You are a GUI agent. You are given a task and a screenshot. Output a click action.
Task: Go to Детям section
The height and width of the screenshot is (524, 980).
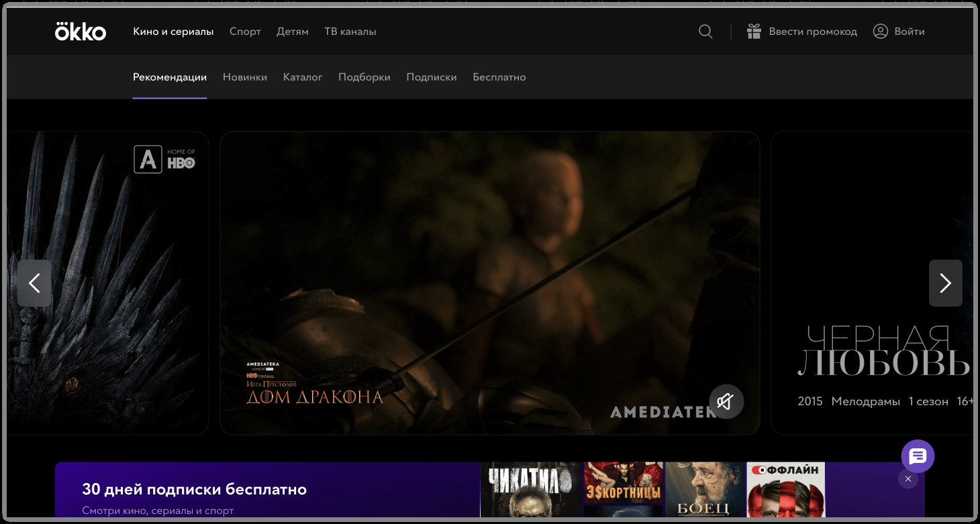[x=293, y=32]
